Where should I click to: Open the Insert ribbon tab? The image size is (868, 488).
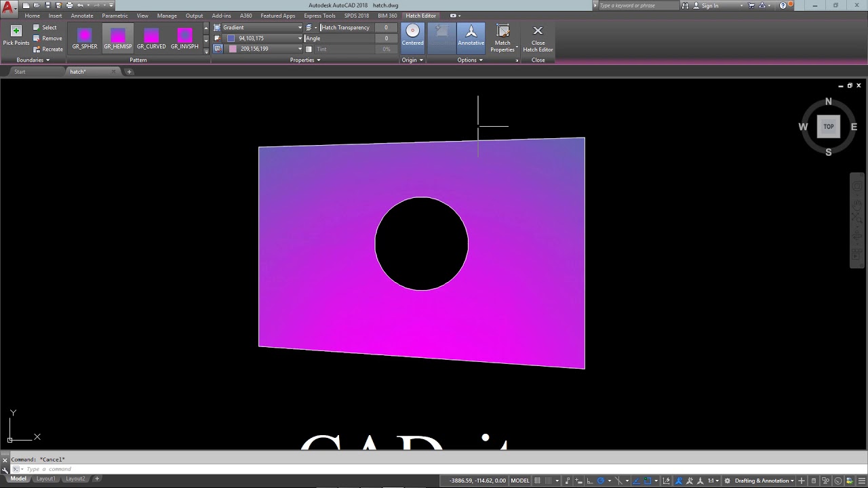[55, 16]
